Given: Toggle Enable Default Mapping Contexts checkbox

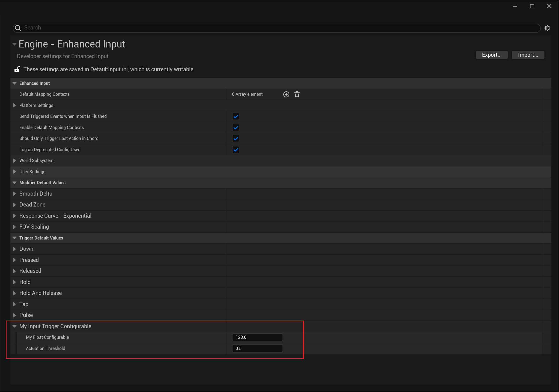Looking at the screenshot, I should click(x=236, y=127).
